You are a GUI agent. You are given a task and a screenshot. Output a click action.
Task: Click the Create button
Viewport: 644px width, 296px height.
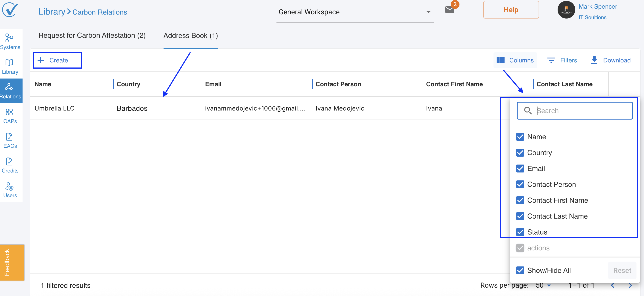57,60
